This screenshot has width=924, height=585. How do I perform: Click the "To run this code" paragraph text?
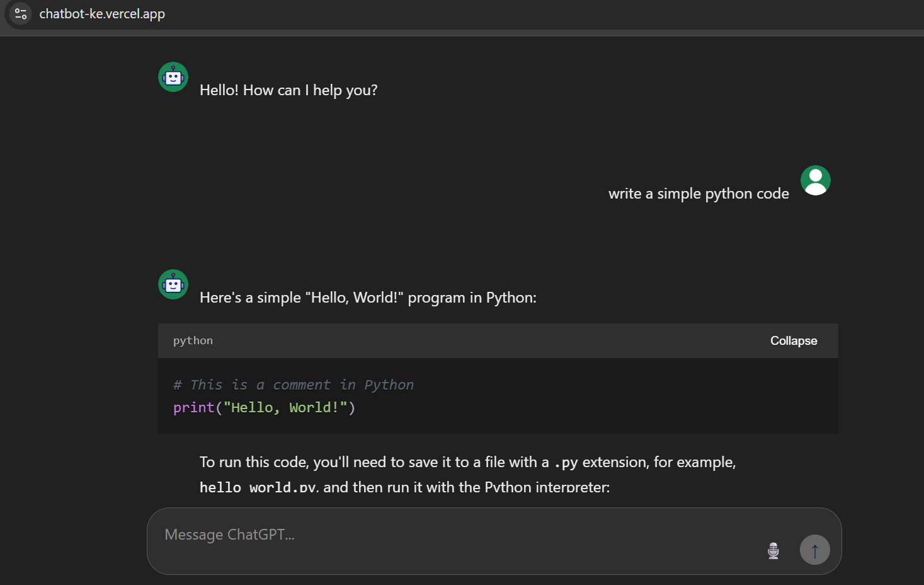(x=468, y=474)
